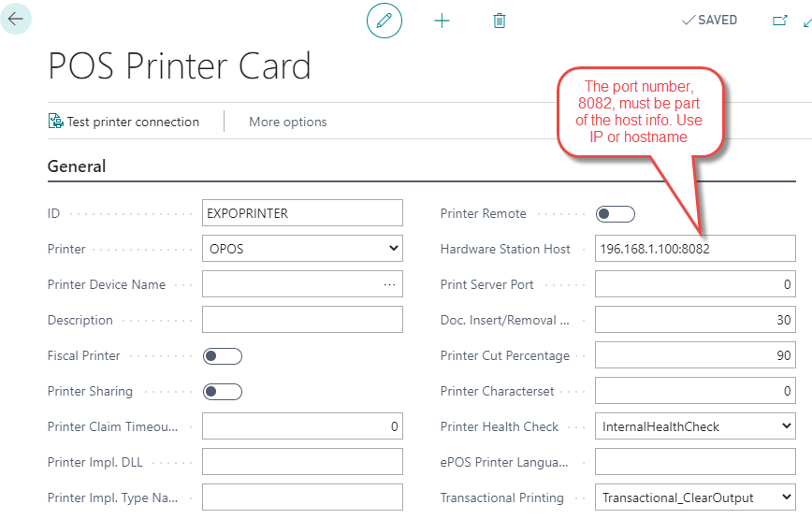Click the trash delete icon

(x=500, y=22)
